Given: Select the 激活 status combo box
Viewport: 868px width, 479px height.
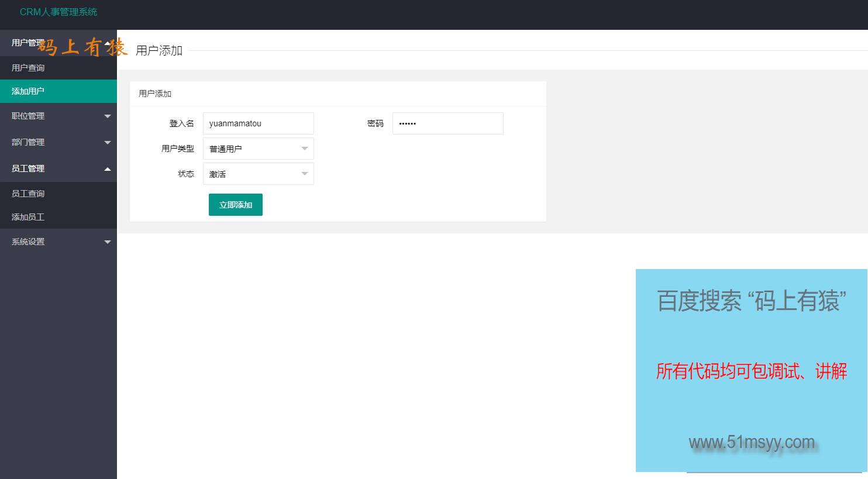Looking at the screenshot, I should click(259, 174).
